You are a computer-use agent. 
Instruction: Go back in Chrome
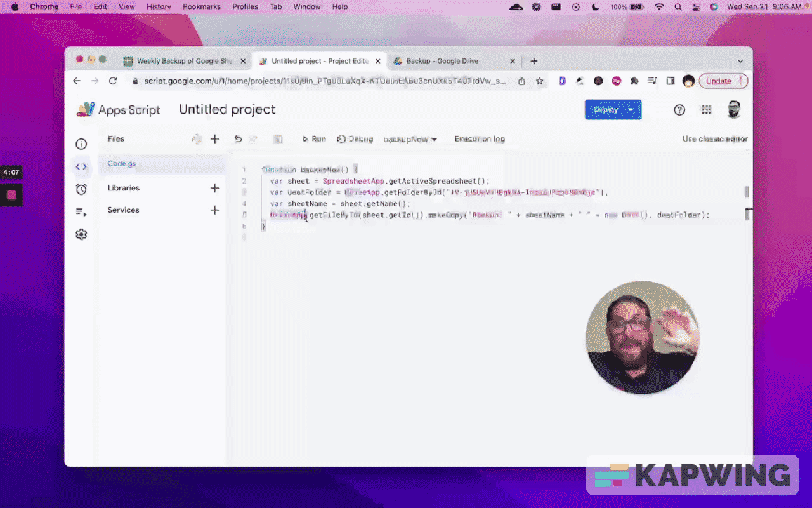pos(77,81)
